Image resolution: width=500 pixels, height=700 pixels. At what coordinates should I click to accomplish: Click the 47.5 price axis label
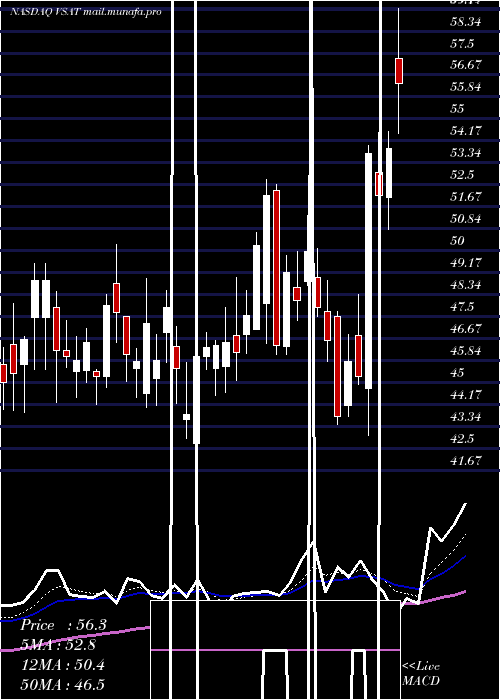pyautogui.click(x=462, y=307)
